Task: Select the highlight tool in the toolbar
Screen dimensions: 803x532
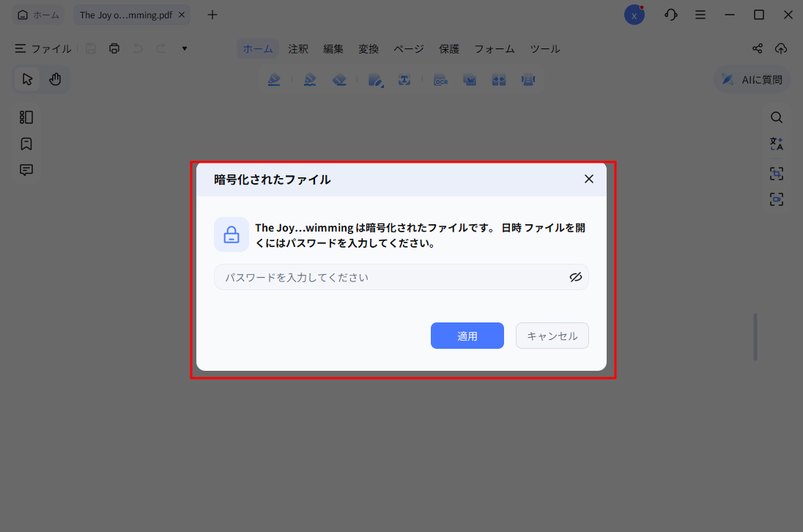Action: [x=274, y=79]
